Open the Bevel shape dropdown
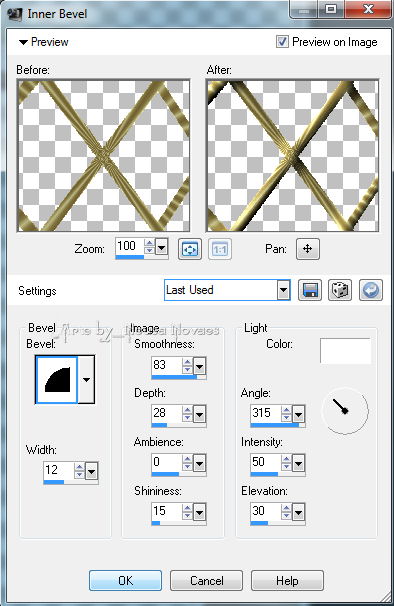The width and height of the screenshot is (394, 606). point(86,380)
